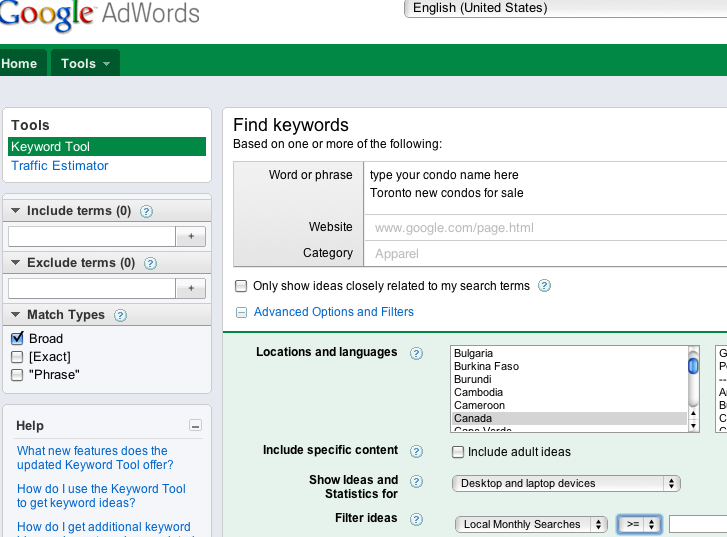Select Canada in locations list
This screenshot has height=537, width=727.
pyautogui.click(x=569, y=418)
